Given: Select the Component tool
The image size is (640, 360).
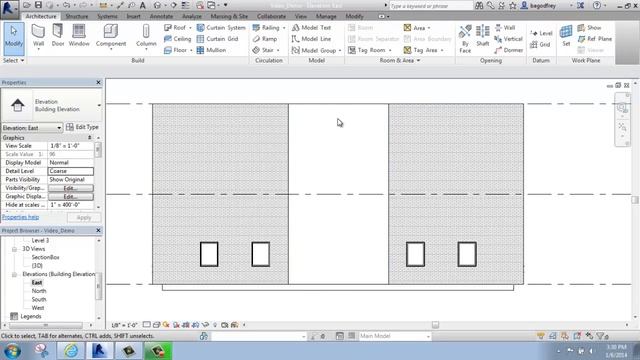Looking at the screenshot, I should click(x=111, y=37).
